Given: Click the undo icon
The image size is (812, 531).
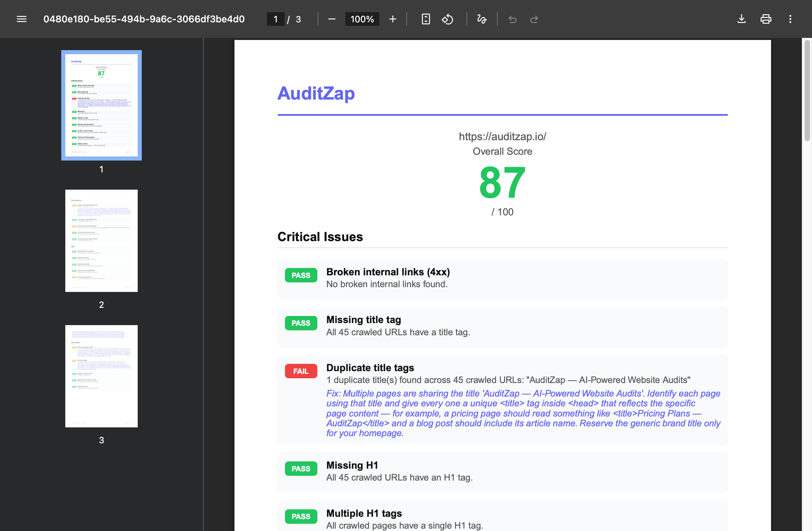Looking at the screenshot, I should pyautogui.click(x=513, y=19).
